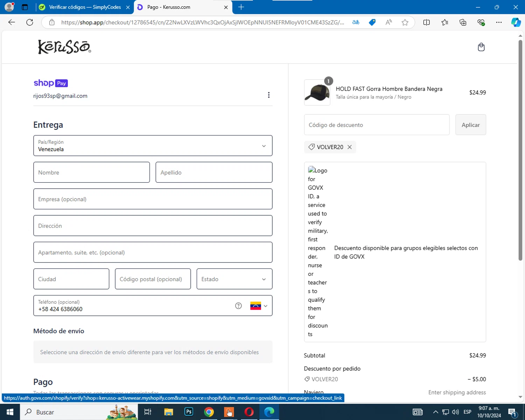Click the Dirección field
This screenshot has width=525, height=420.
pos(153,225)
